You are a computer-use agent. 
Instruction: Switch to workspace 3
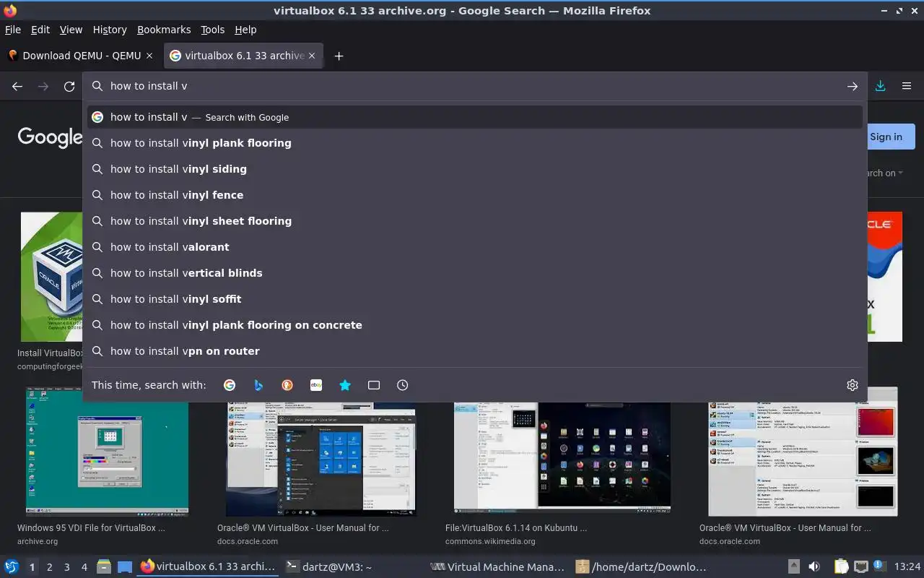[x=67, y=567]
